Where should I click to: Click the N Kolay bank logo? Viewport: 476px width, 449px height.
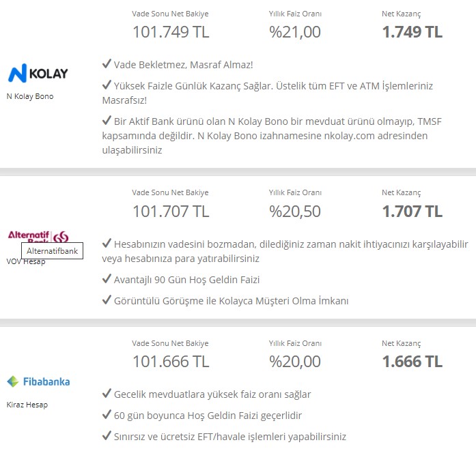38,73
